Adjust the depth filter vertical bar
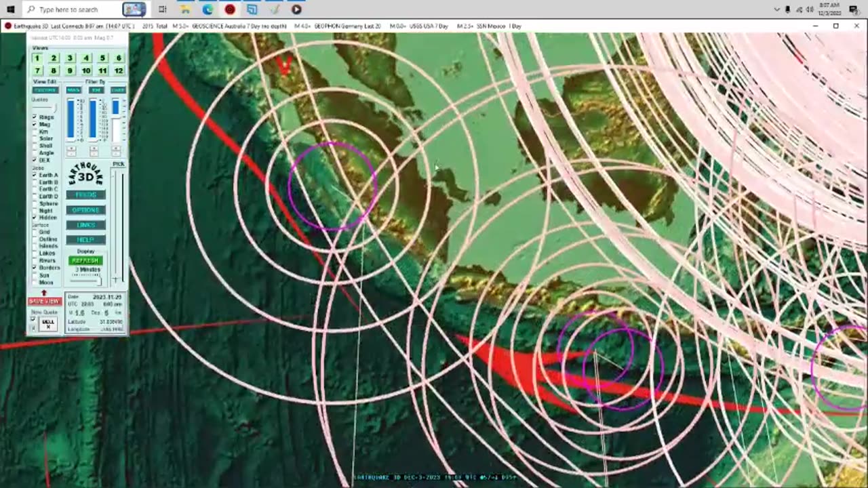The height and width of the screenshot is (488, 868). tap(93, 119)
